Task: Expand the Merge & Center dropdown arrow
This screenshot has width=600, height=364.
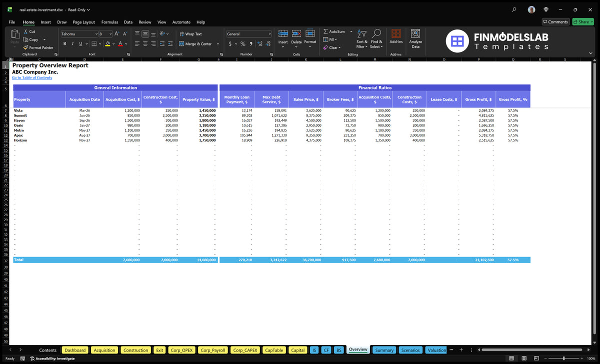Action: (x=218, y=44)
